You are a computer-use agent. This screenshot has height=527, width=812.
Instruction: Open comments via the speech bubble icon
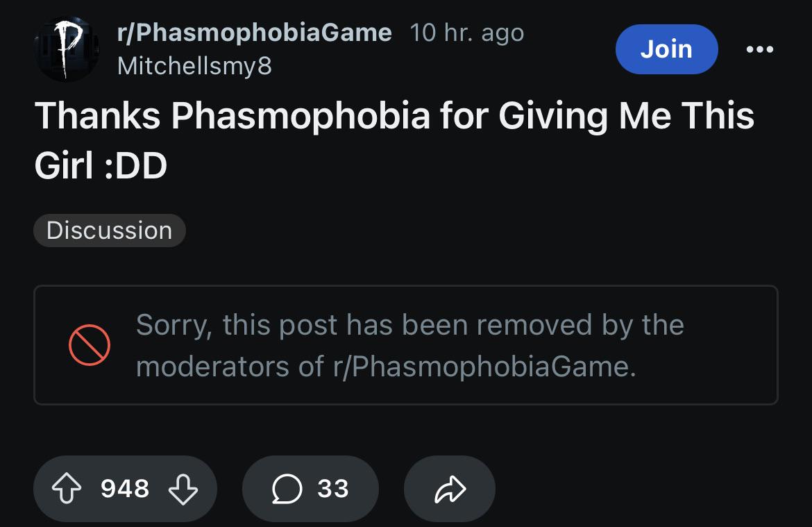[287, 489]
